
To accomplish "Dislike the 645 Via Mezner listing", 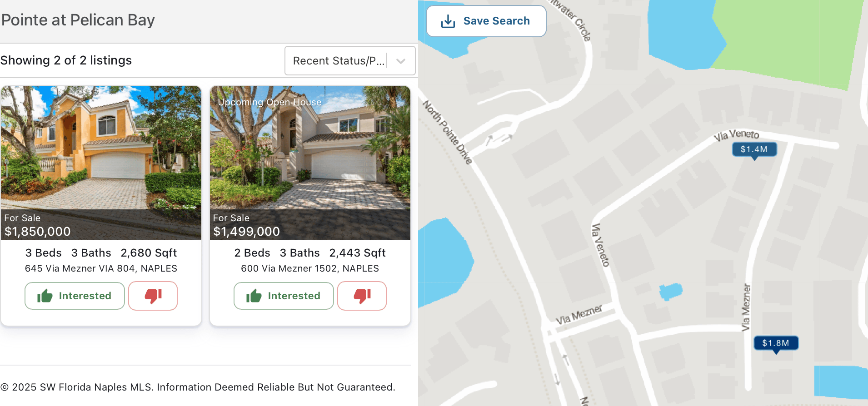I will pos(153,296).
